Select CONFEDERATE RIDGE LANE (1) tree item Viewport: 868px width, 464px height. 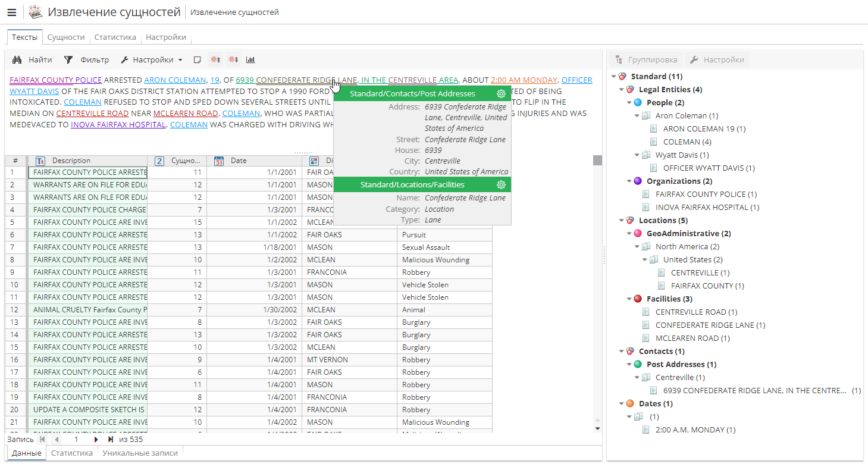(710, 325)
